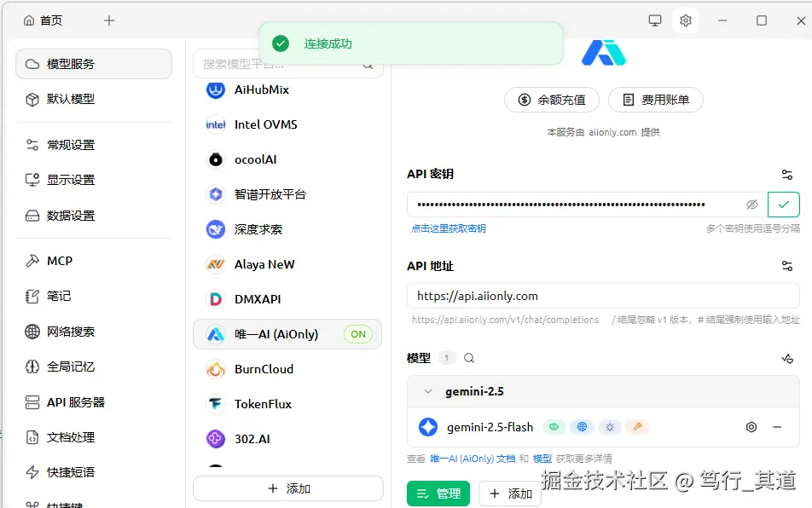This screenshot has height=508, width=812.
Task: Select TokenFlux provider
Action: point(287,404)
